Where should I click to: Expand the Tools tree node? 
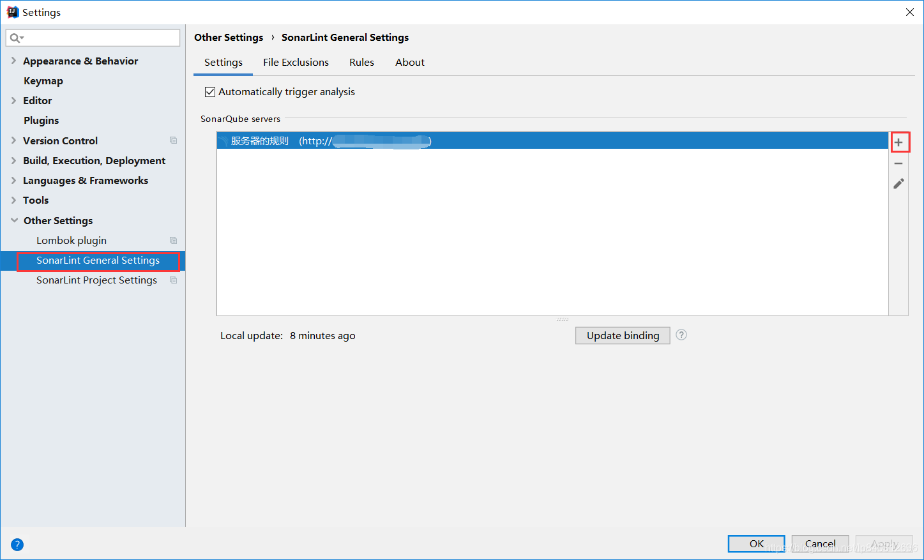(13, 200)
